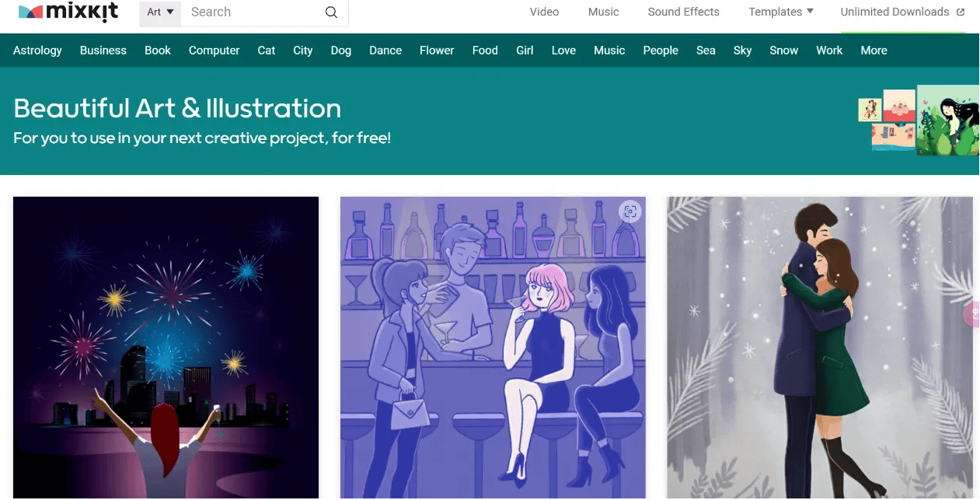Click the pink tab on right edge
Screen dimensions: 980x500
coord(972,315)
